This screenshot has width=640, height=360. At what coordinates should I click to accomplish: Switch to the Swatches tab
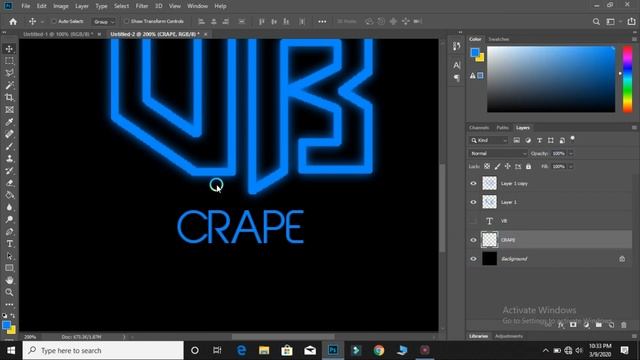click(498, 39)
